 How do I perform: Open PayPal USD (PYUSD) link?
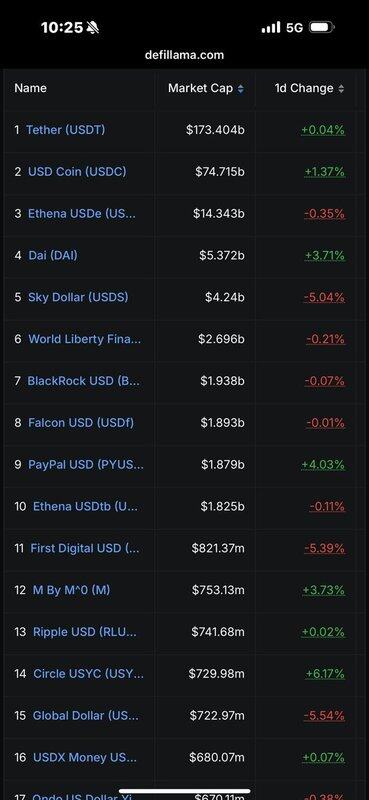(86, 464)
